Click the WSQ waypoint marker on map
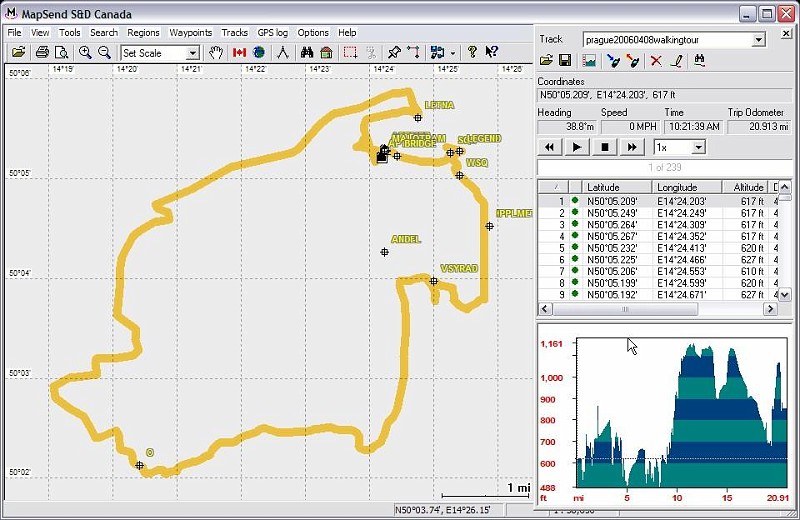 pos(459,176)
